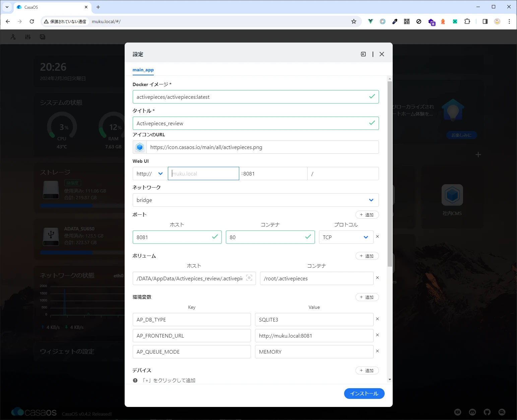517x420 pixels.
Task: Add a new environment variable
Action: [367, 297]
